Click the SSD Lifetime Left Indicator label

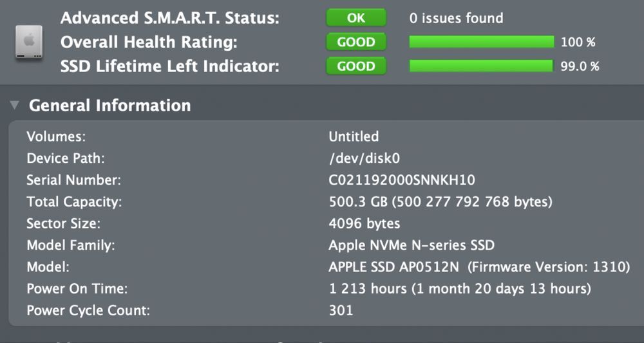(x=170, y=66)
